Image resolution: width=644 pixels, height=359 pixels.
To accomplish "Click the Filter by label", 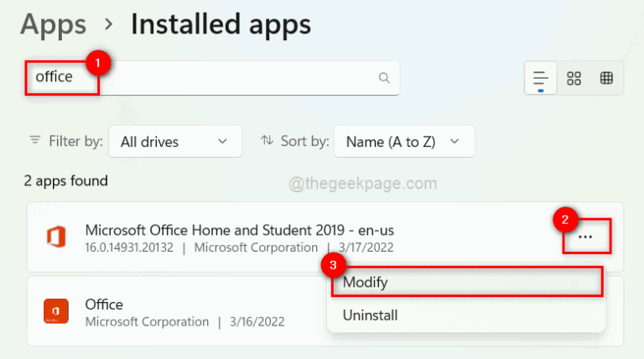I will [75, 141].
